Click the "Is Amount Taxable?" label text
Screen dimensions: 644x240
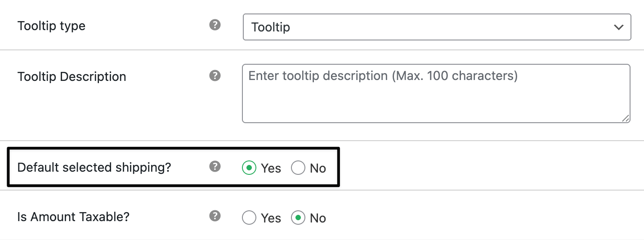coord(73,217)
